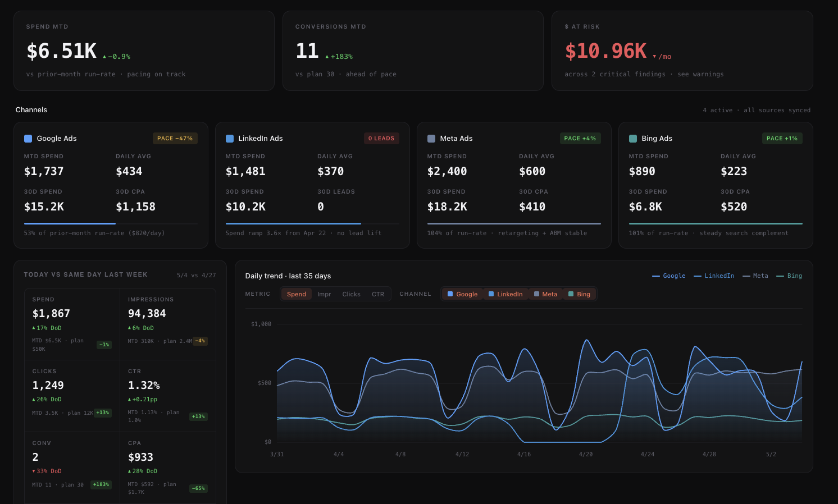This screenshot has width=838, height=504.
Task: Toggle the LinkedIn channel filter chip
Action: (x=505, y=294)
